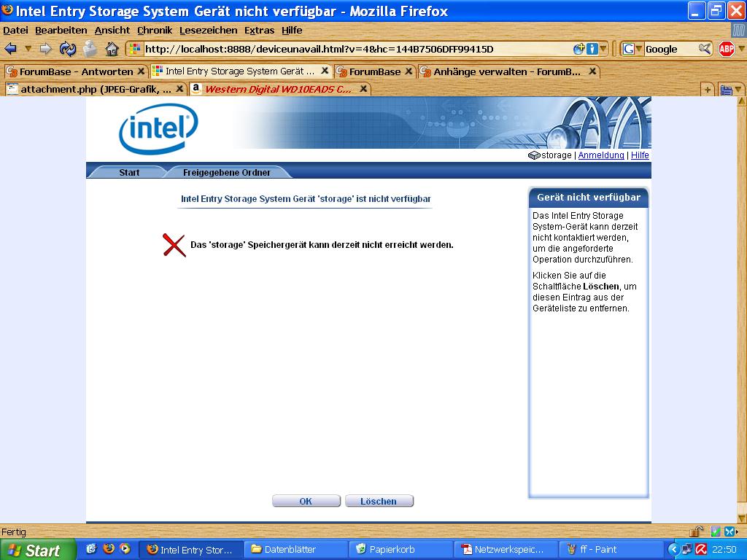
Task: Click the site favicon in address bar
Action: 135,49
